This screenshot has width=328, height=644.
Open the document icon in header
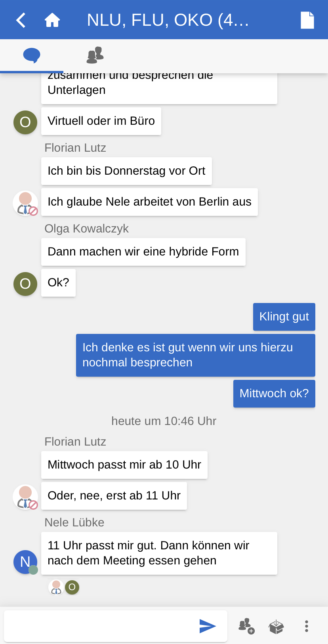(x=307, y=20)
